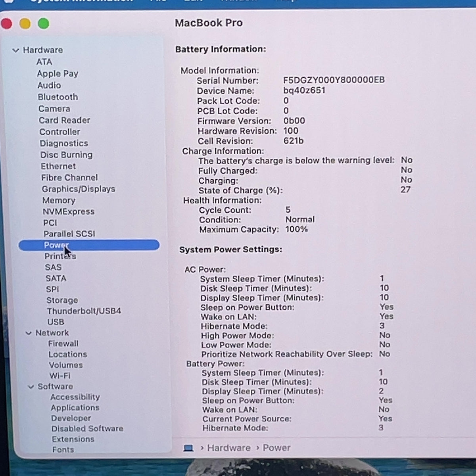Viewport: 476px width, 476px height.
Task: Open the Printers entry
Action: pos(60,256)
